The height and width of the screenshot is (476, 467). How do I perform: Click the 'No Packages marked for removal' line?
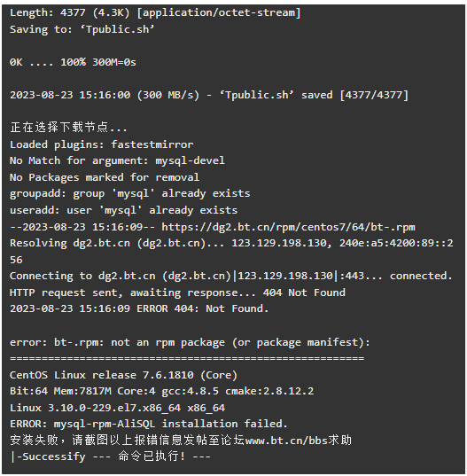coord(105,177)
